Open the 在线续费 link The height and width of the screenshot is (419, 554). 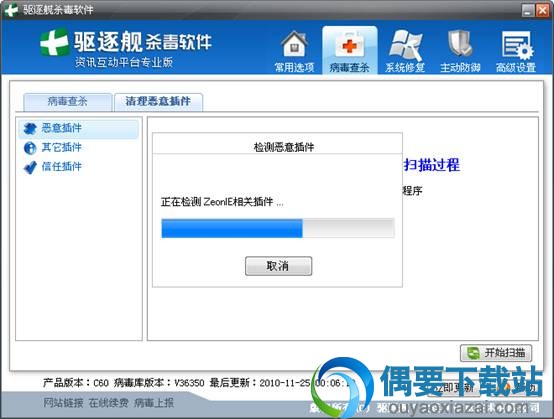(108, 402)
